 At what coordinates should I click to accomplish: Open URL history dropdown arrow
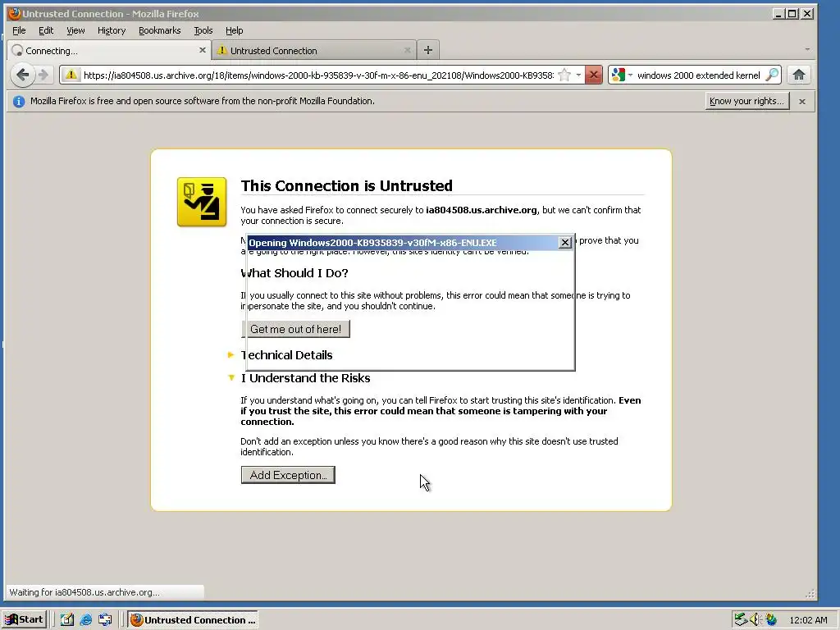point(578,75)
